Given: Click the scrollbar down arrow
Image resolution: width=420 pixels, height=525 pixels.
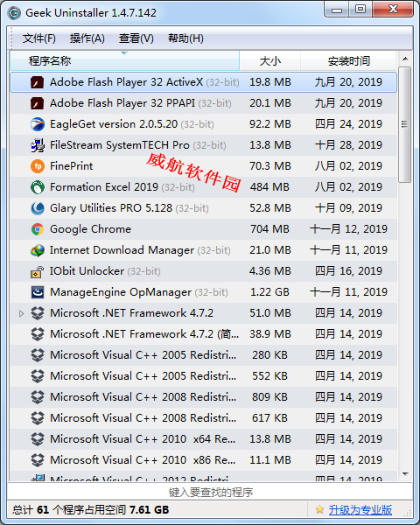Looking at the screenshot, I should tap(405, 474).
